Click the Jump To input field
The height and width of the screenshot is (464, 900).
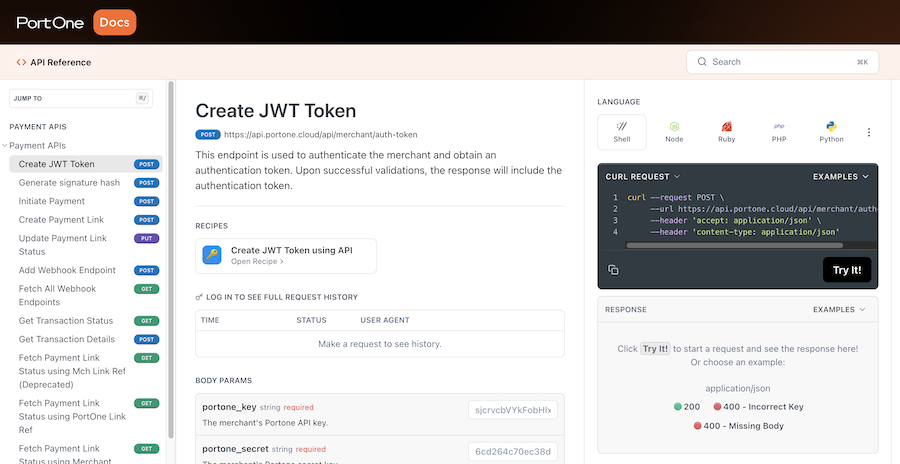tap(81, 98)
